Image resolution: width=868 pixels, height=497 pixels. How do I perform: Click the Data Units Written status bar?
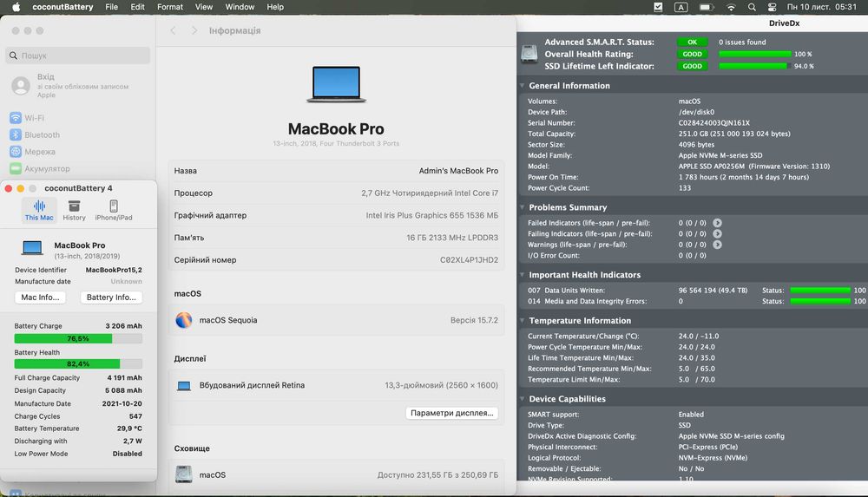click(820, 291)
